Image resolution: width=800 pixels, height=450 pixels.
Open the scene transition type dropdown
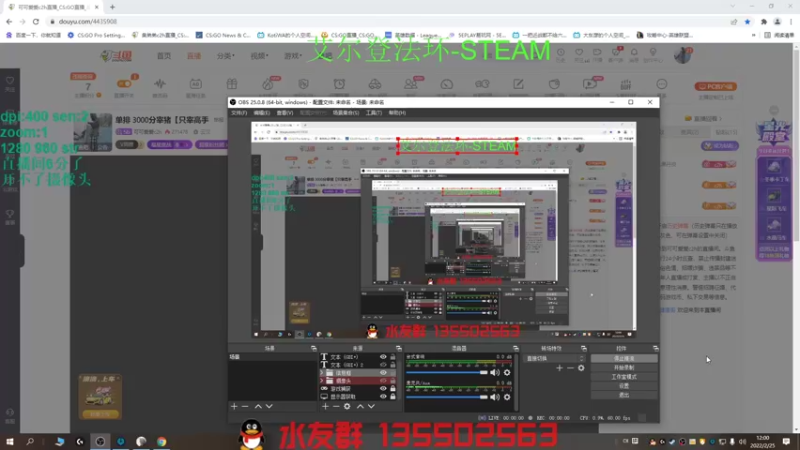click(x=554, y=359)
